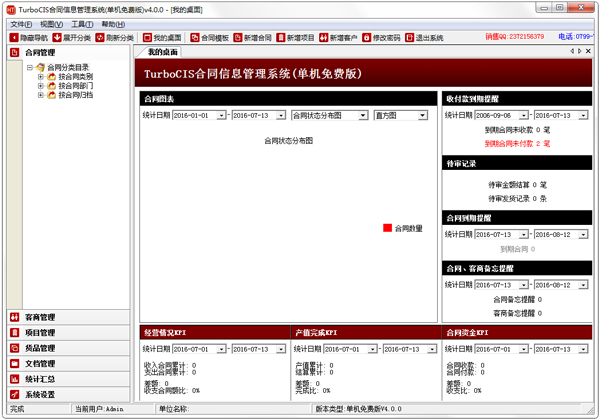
Task: Click the 完成比: 0% value
Action: coord(313,391)
